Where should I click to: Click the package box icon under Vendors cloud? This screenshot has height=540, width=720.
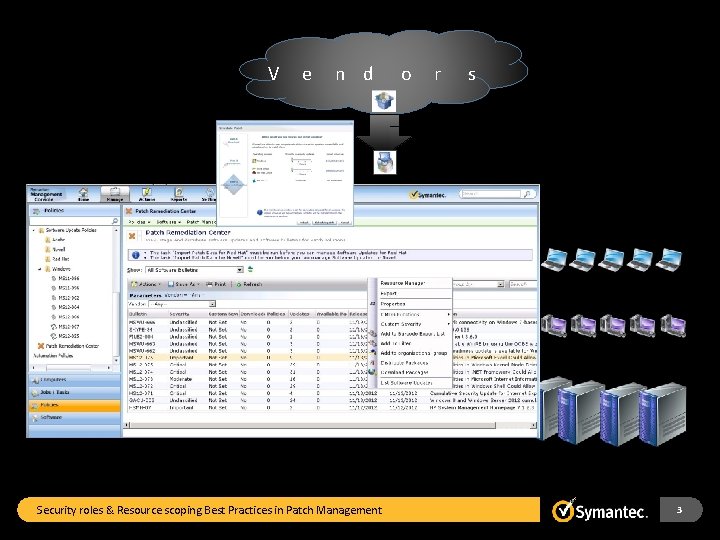point(383,101)
